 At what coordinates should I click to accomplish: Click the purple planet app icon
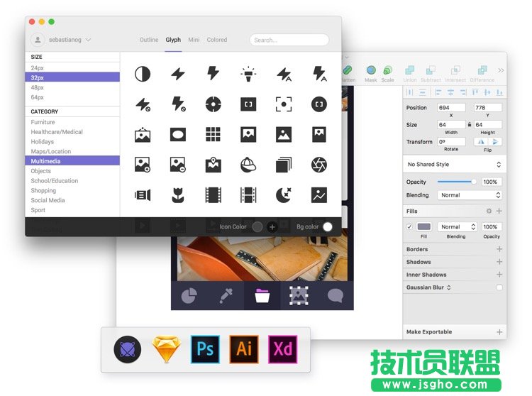point(128,349)
